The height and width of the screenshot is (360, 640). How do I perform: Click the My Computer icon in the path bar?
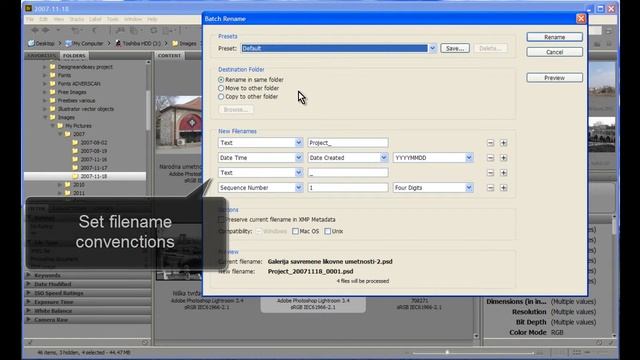pos(68,43)
